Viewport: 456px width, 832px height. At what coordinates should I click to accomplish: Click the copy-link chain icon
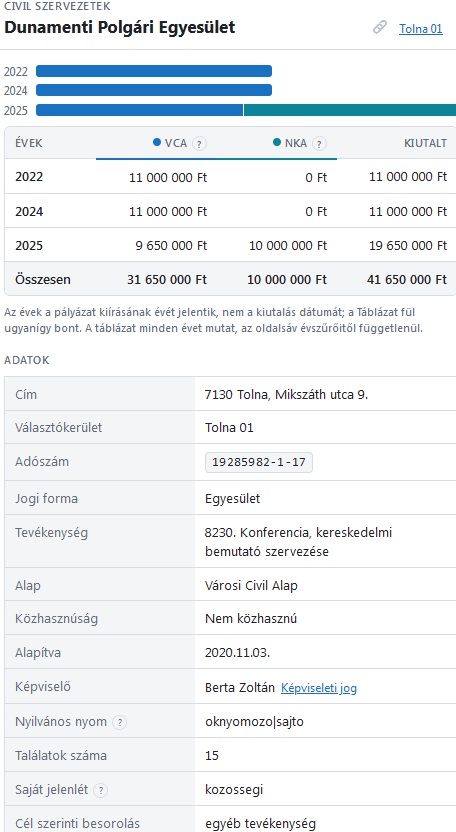tap(380, 27)
